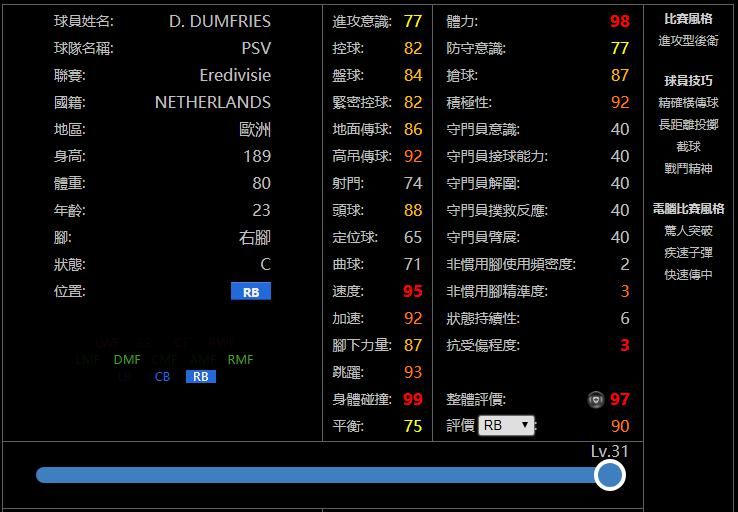Click the region value 歐洲
Screen dimensions: 738x512
pos(255,129)
